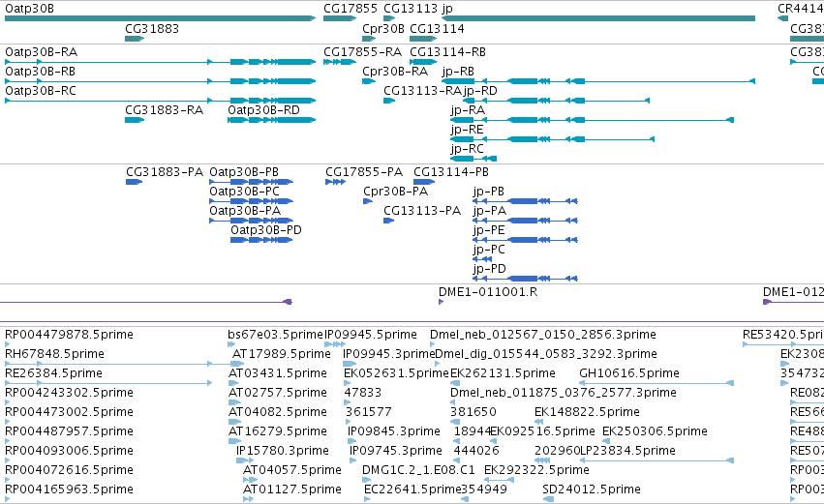Click the Oatp30B gene label
Screen dimensions: 824x504
(x=29, y=9)
